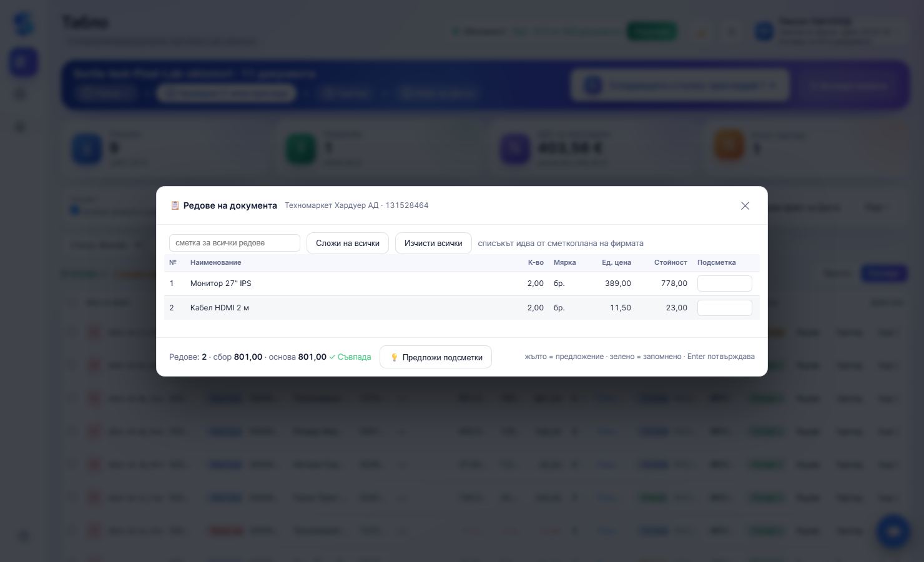Click the Стойност column header
The image size is (924, 562).
(x=671, y=262)
